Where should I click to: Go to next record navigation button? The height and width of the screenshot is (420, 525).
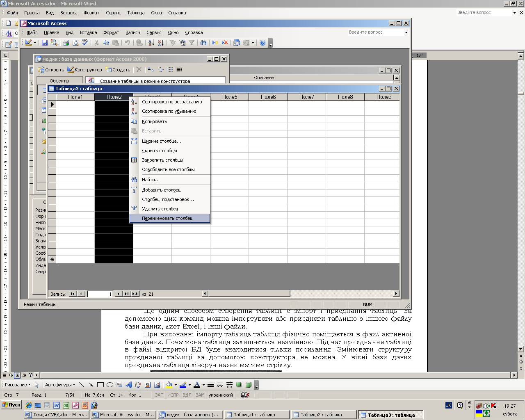[x=118, y=294]
